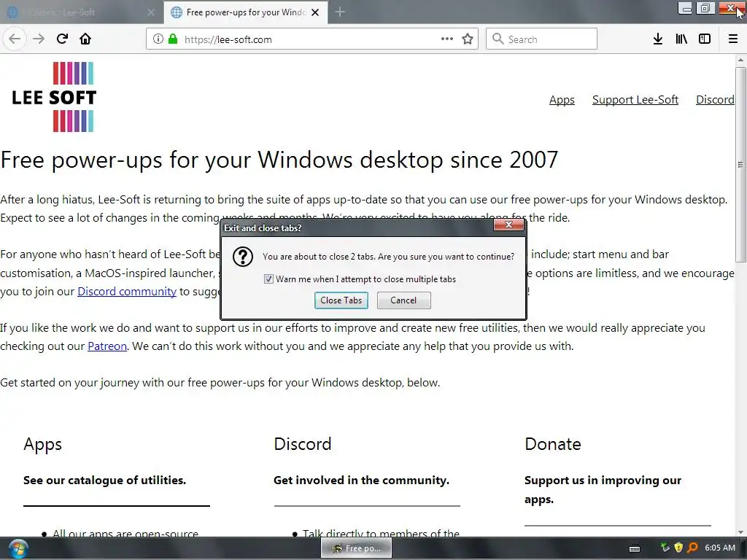This screenshot has height=560, width=747.
Task: Click the magnifier icon in search box
Action: point(498,39)
